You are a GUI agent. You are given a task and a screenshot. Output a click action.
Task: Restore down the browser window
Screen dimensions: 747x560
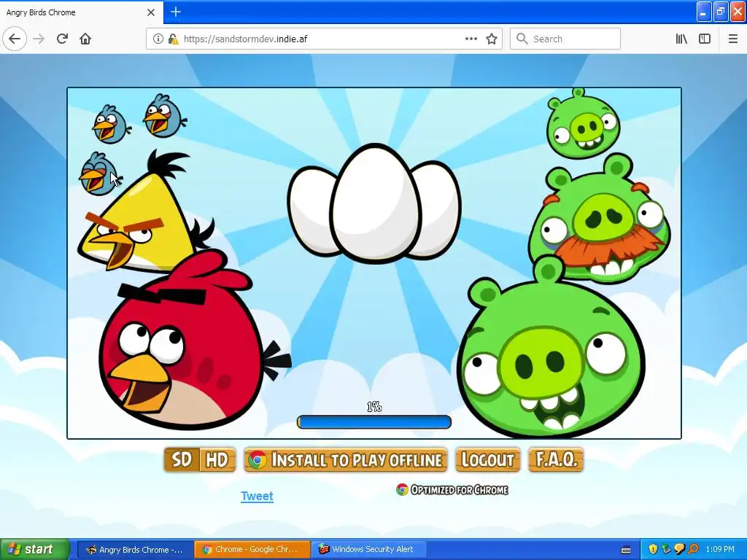point(721,12)
